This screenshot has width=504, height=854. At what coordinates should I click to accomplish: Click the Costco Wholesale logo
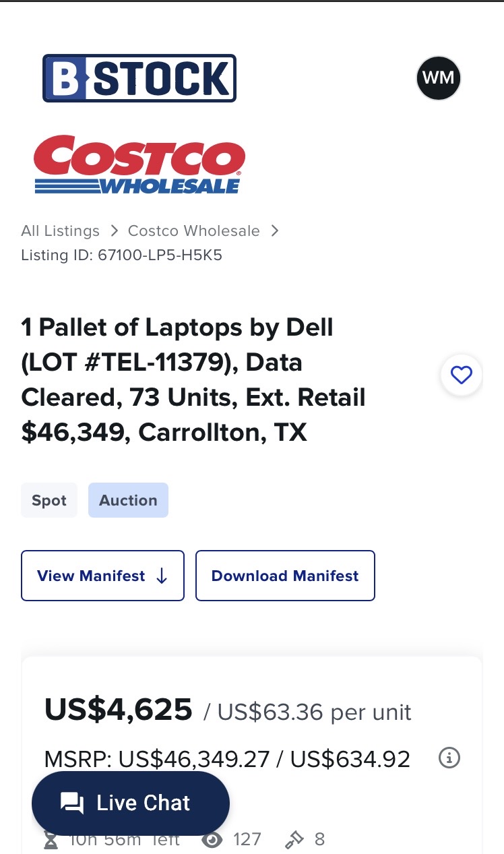click(x=139, y=164)
